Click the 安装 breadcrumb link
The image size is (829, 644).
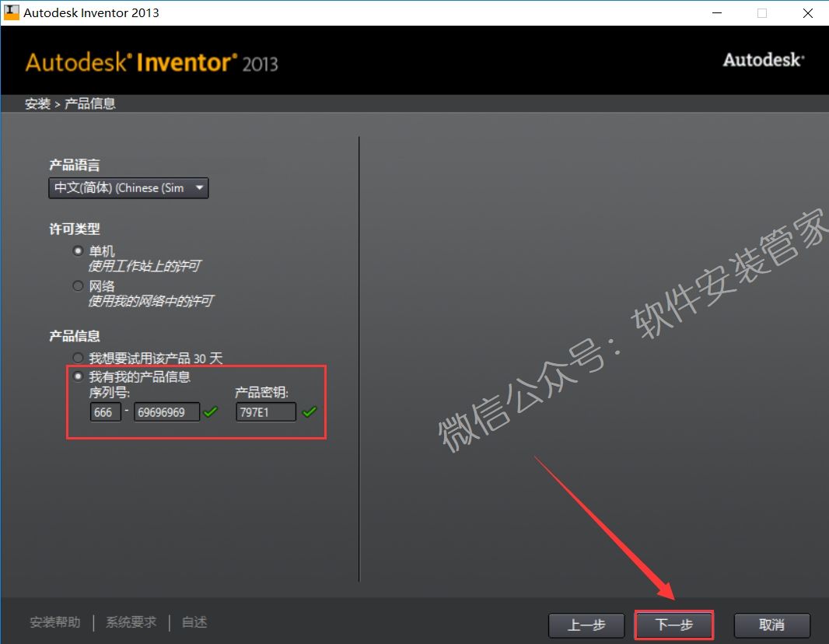pos(37,103)
